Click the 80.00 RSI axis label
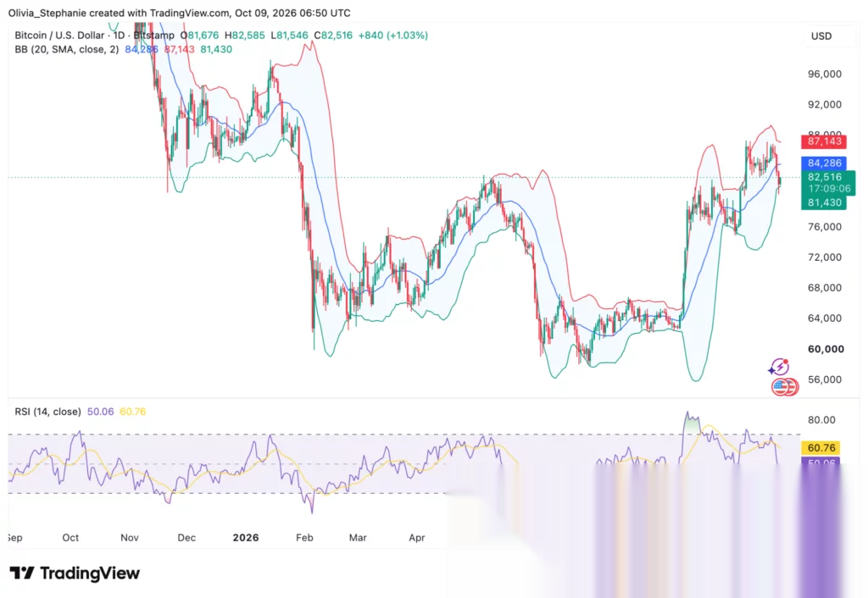This screenshot has width=868, height=598. 821,420
